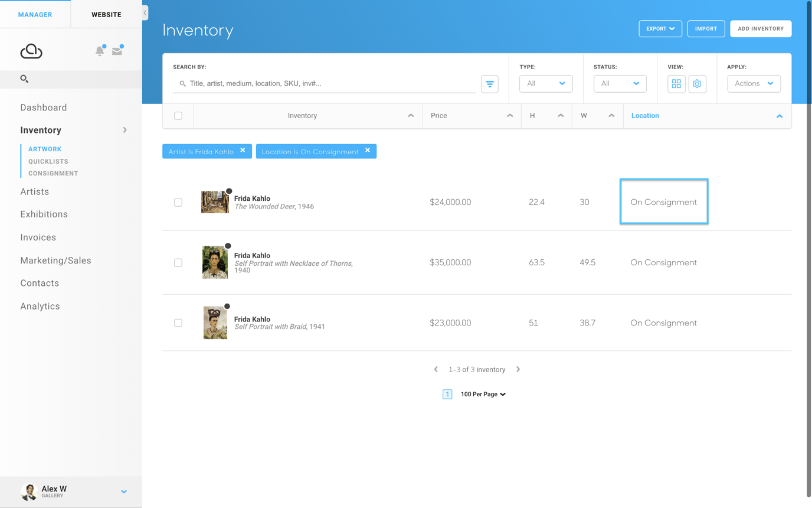Switch to grid view
Viewport: 812px width, 508px height.
tap(676, 84)
